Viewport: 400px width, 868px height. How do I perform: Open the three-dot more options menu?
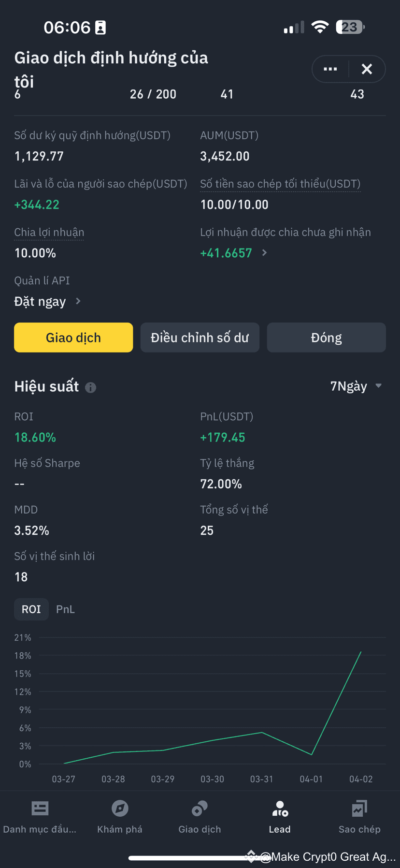(330, 69)
